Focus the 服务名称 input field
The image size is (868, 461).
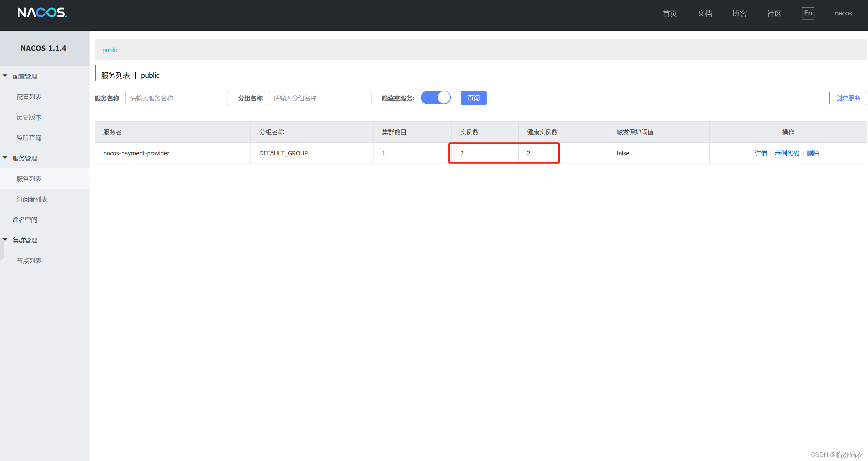(177, 98)
